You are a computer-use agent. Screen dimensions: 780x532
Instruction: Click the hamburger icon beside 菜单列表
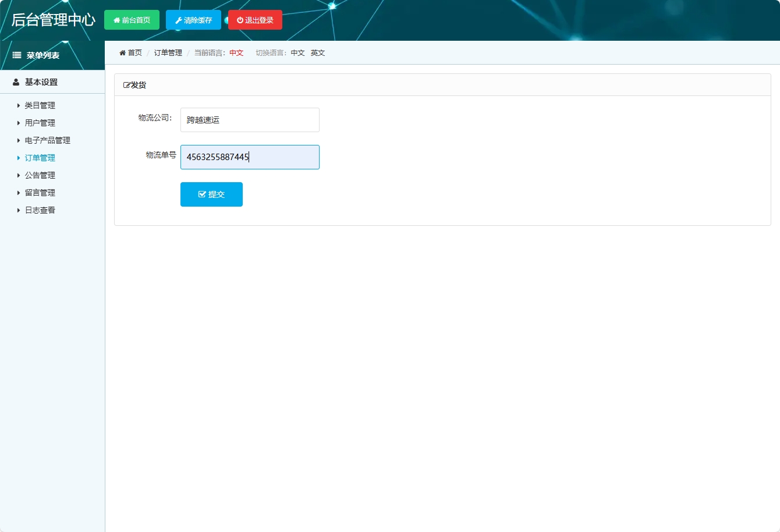16,54
